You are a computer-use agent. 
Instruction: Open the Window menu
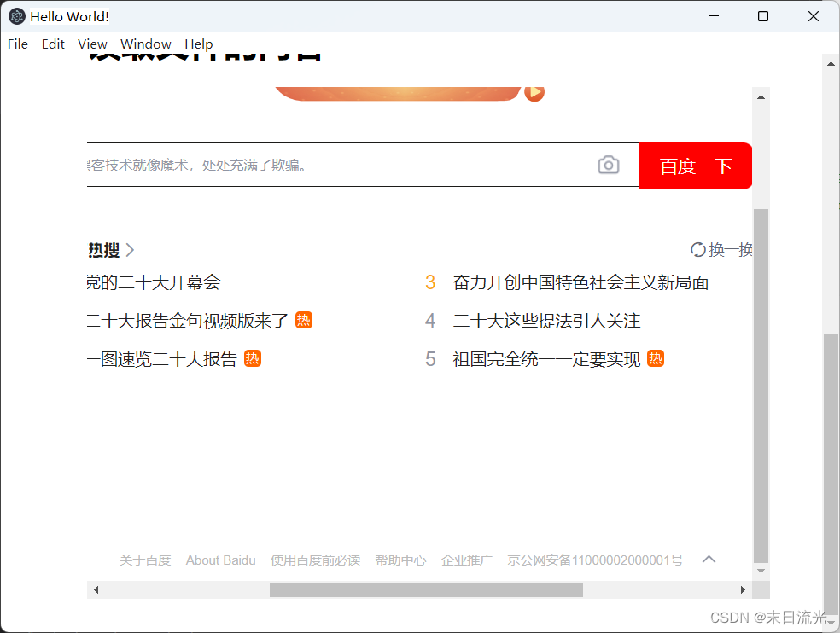click(146, 44)
